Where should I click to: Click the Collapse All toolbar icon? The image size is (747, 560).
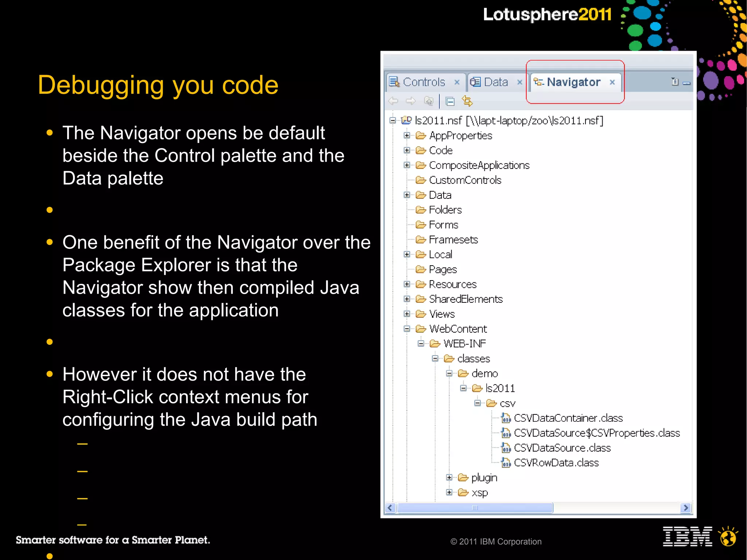pos(450,101)
